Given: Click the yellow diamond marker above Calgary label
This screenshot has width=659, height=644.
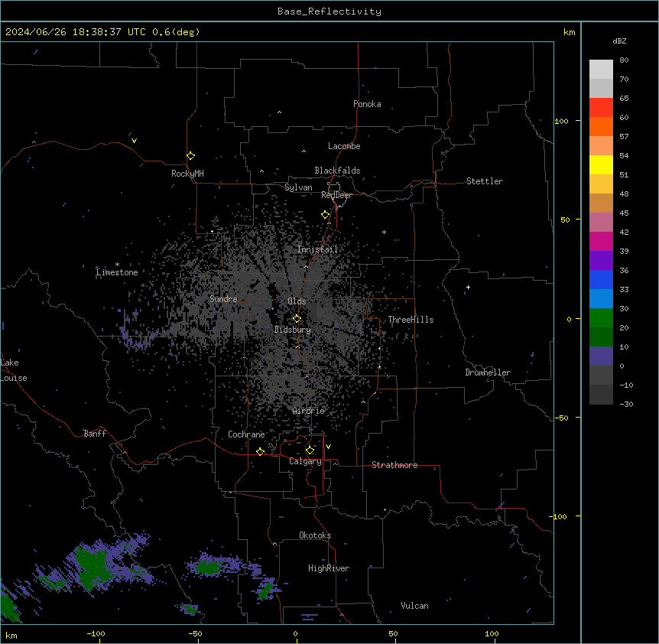Looking at the screenshot, I should (x=310, y=450).
